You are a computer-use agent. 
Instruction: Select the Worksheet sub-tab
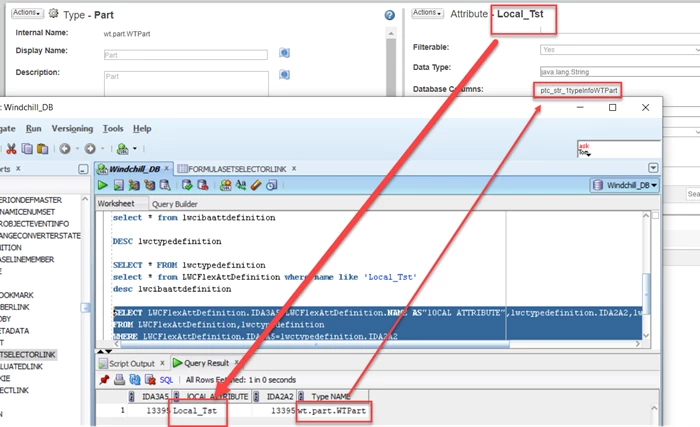(x=116, y=204)
